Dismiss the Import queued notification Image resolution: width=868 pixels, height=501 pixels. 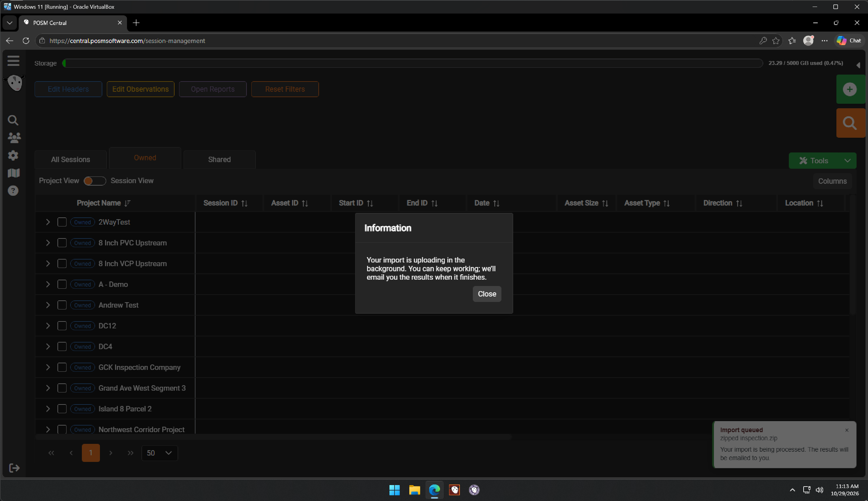click(847, 430)
